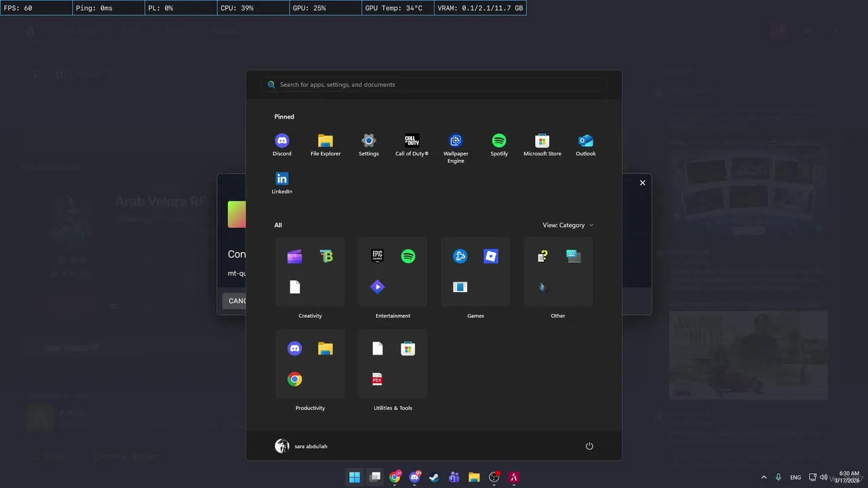868x488 pixels.
Task: Open blank document icon in Utilities & Tools
Action: (378, 348)
